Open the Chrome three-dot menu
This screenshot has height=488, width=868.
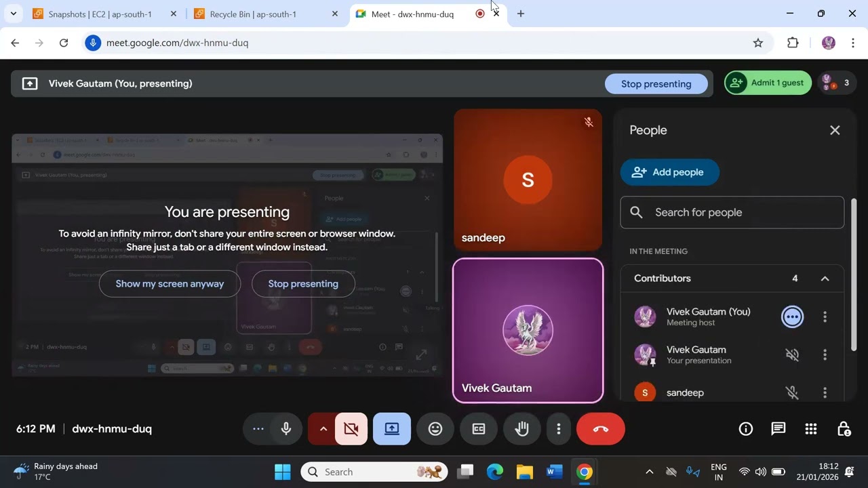852,43
